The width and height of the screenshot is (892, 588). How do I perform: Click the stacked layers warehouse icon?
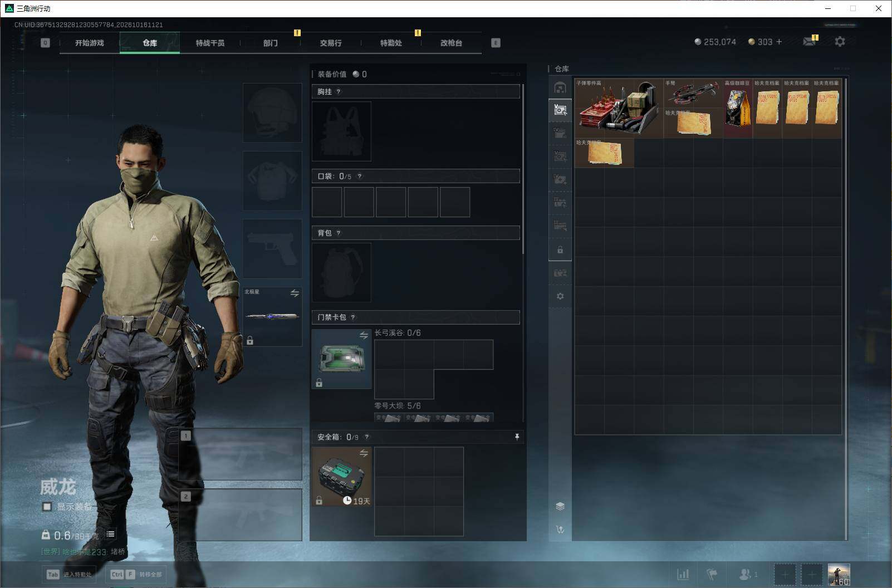[560, 506]
